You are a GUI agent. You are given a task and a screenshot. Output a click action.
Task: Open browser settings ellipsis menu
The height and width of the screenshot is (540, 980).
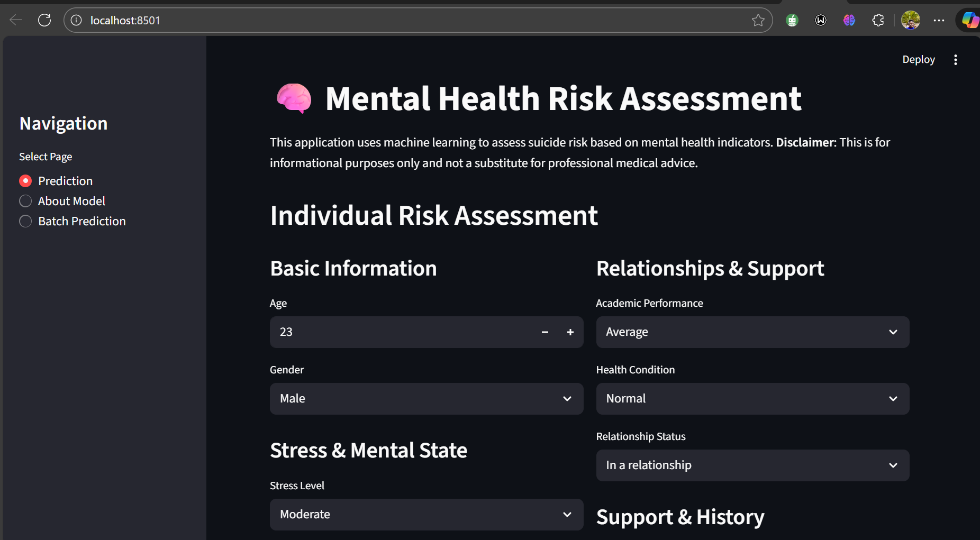[x=939, y=20]
